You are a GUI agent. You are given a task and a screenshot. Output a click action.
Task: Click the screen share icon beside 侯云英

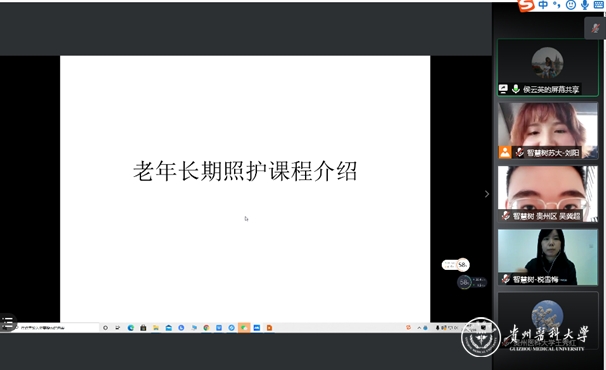pyautogui.click(x=503, y=89)
